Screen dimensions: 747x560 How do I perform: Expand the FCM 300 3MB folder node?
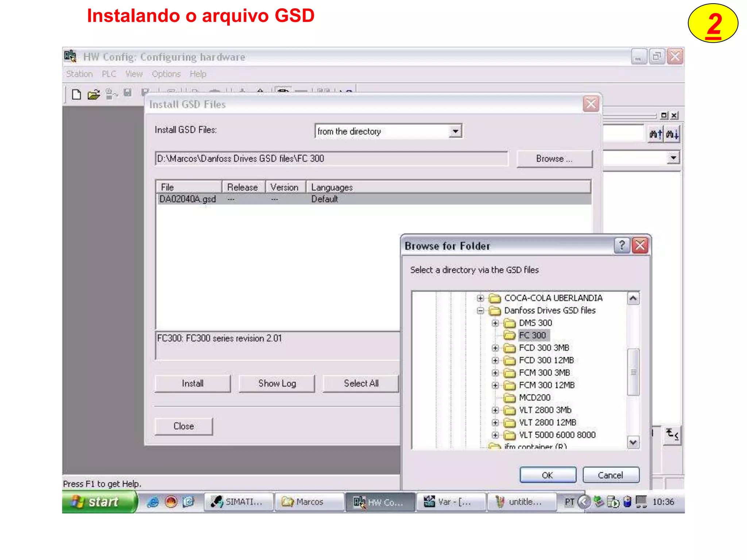pos(495,373)
